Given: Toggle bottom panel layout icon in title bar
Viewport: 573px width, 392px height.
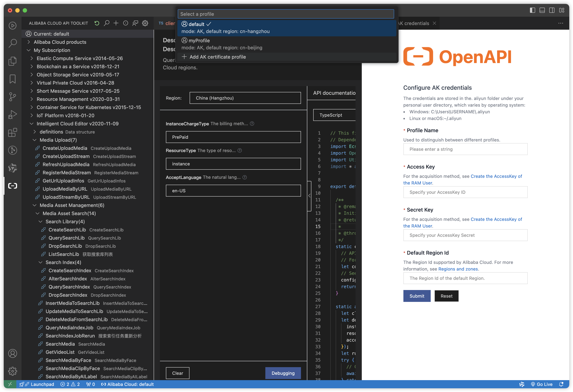Looking at the screenshot, I should click(542, 10).
